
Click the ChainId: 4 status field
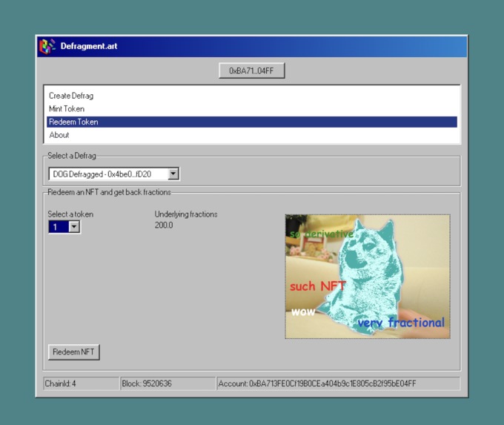click(81, 383)
